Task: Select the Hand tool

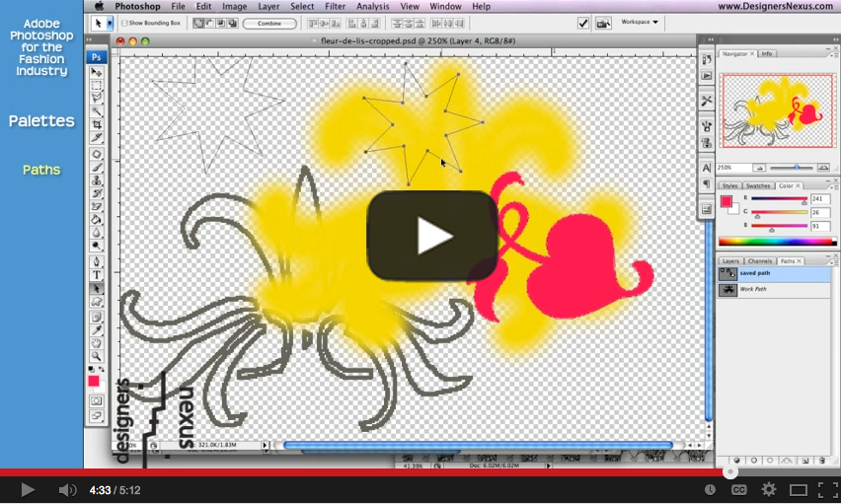Action: (97, 343)
